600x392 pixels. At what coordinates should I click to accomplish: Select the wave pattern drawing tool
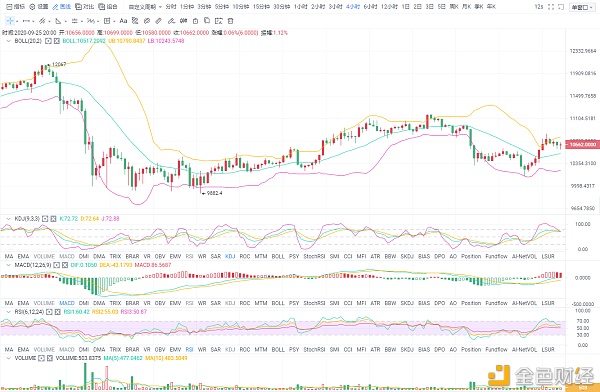91,21
